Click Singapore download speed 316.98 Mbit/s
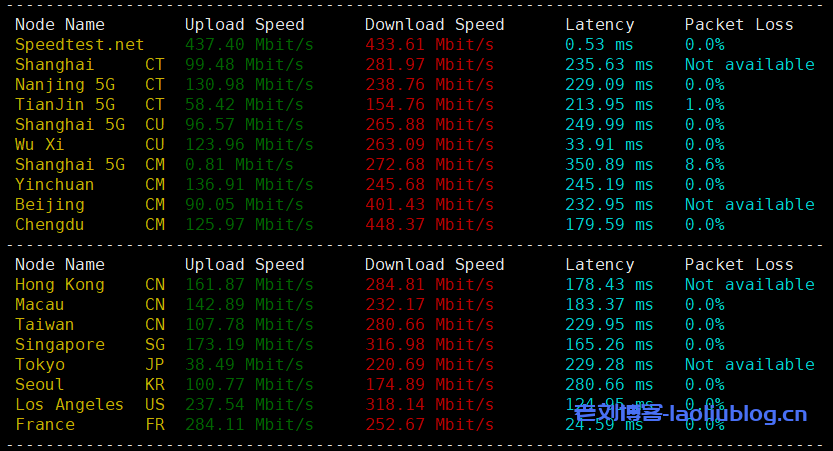833x451 pixels. point(429,345)
